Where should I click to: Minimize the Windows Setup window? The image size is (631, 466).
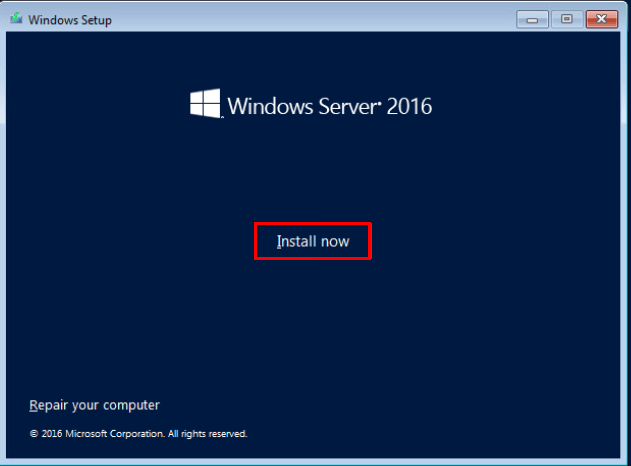532,19
